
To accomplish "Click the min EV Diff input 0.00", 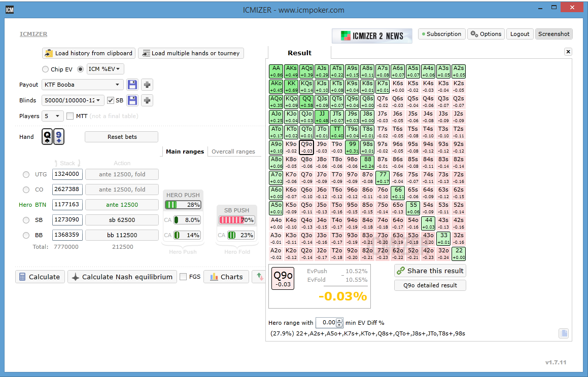I will pyautogui.click(x=326, y=322).
